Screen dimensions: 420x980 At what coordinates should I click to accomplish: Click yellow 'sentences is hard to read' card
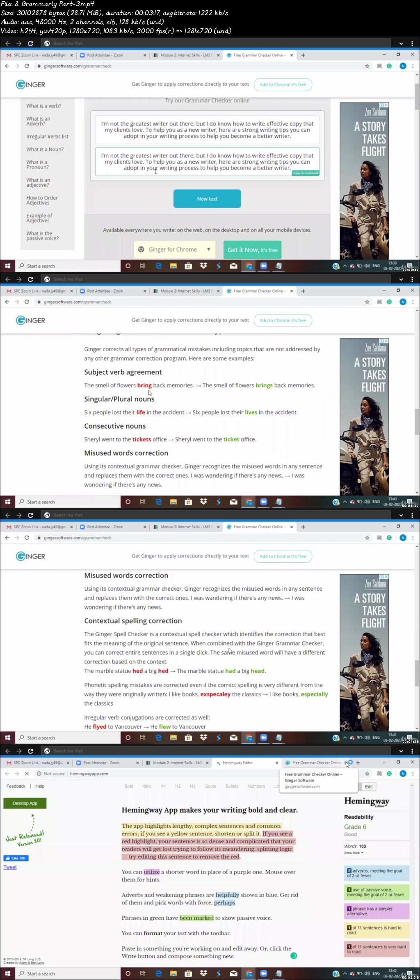click(x=377, y=930)
